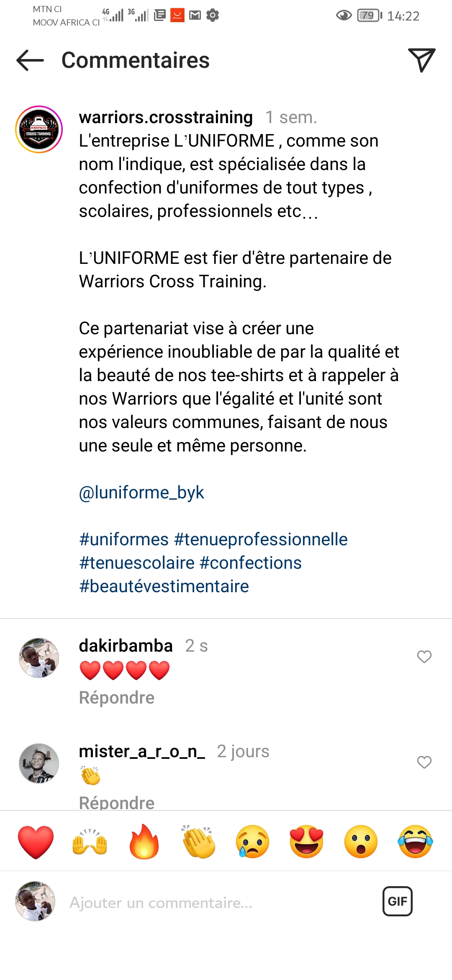Reply to dakirbamba via Répondre
This screenshot has width=452, height=980.
pyautogui.click(x=117, y=698)
